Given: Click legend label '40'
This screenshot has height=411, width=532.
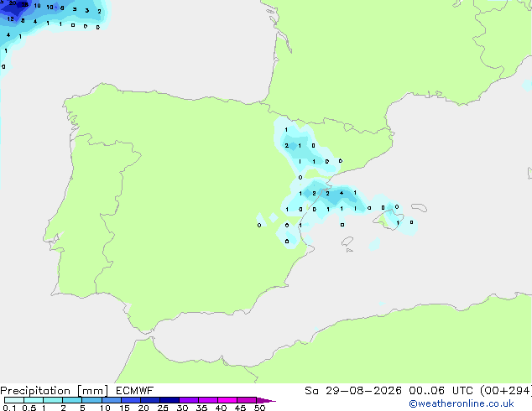Looking at the screenshot, I should [x=221, y=408].
